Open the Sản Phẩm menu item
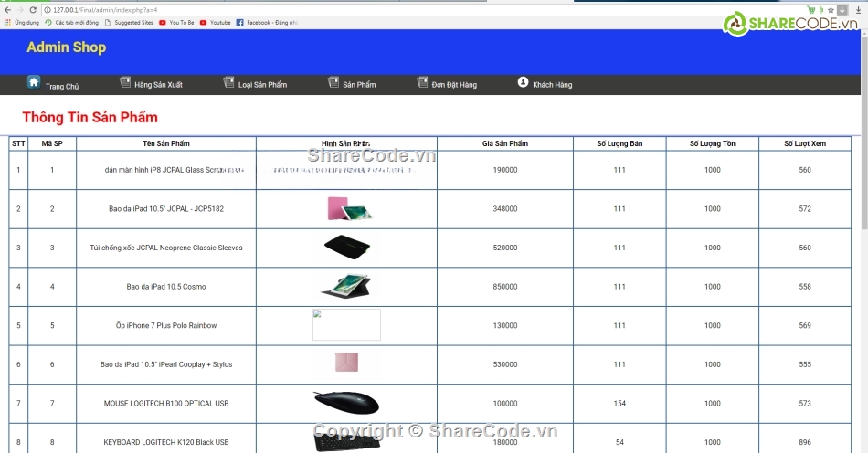Viewport: 868px width, 453px height. pyautogui.click(x=359, y=85)
